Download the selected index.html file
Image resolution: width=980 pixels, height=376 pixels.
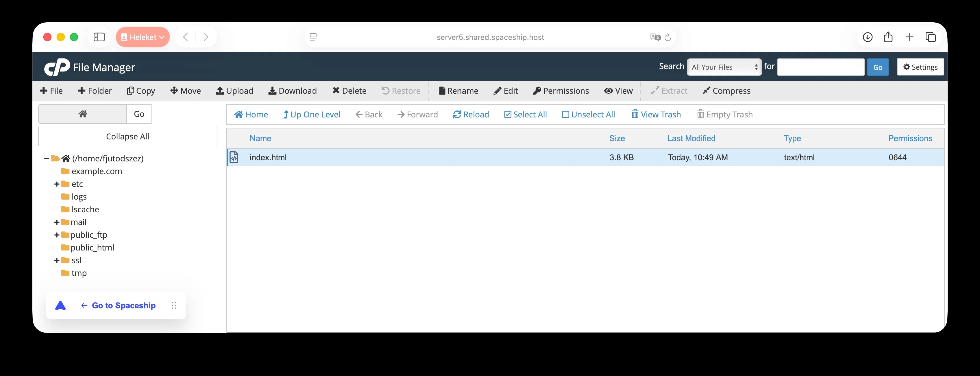click(293, 91)
